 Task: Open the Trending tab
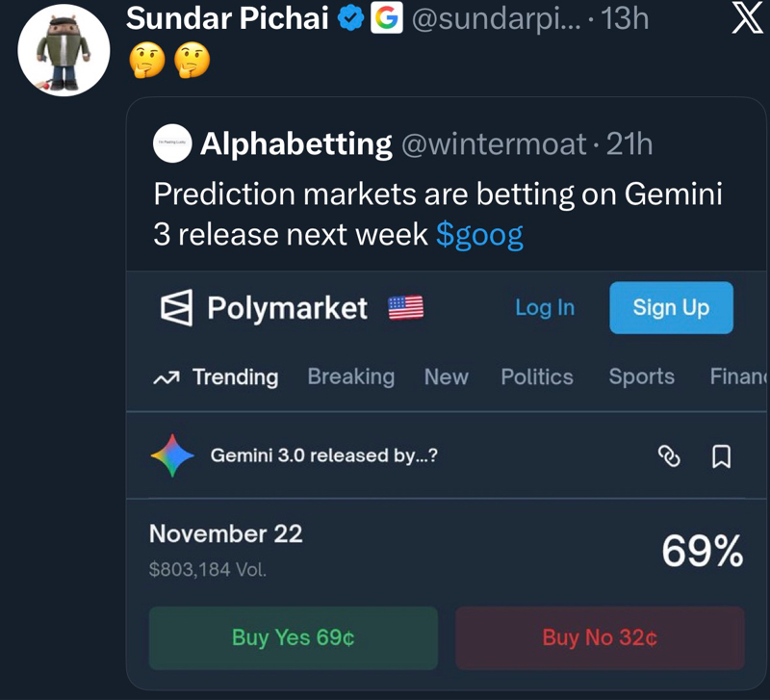click(217, 376)
